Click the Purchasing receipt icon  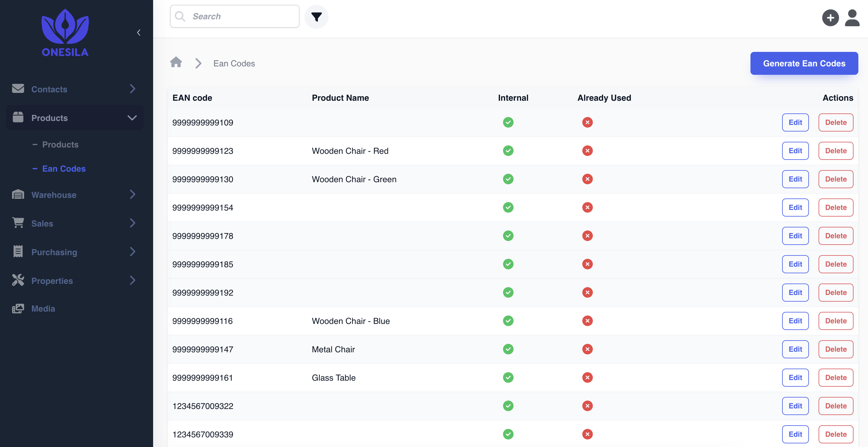[x=18, y=252]
